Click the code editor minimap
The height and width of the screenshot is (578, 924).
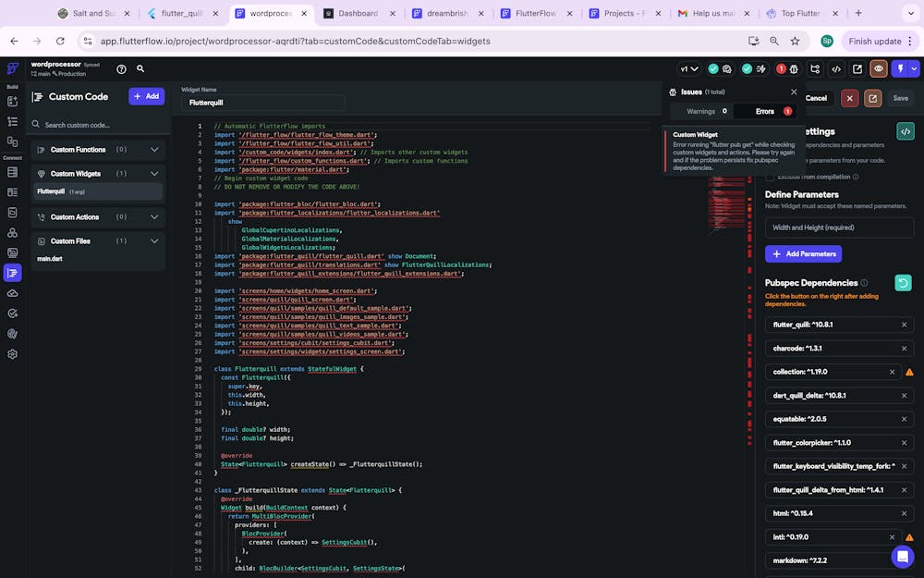(x=728, y=203)
